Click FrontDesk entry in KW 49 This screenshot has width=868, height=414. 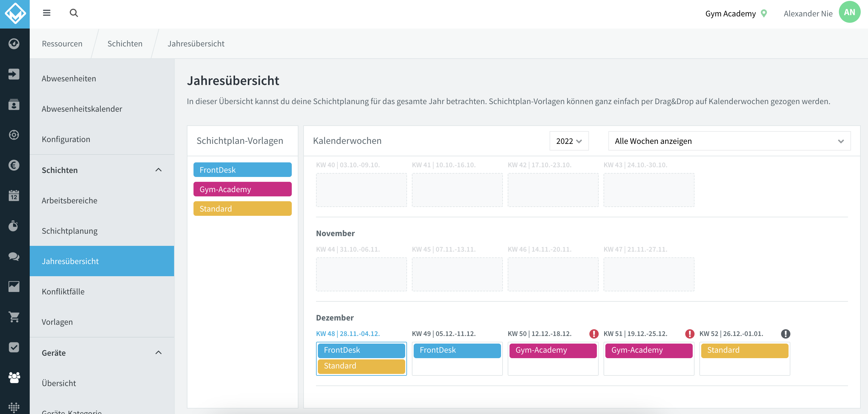(x=457, y=350)
